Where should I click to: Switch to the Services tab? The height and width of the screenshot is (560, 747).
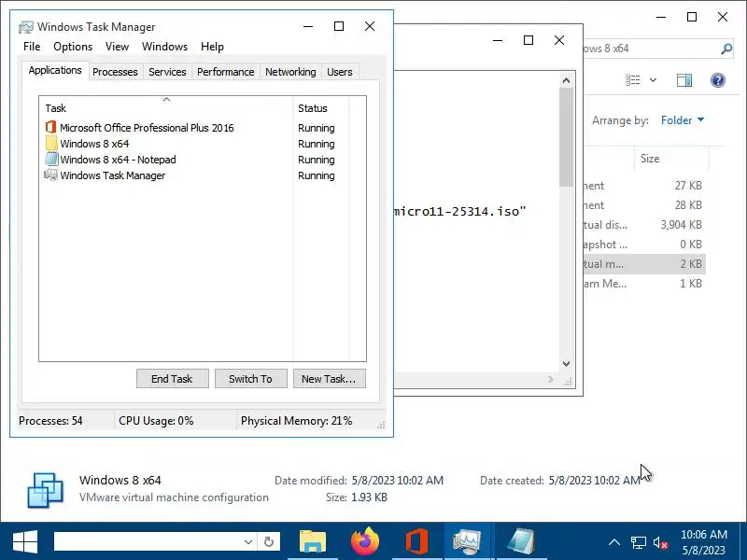tap(167, 72)
